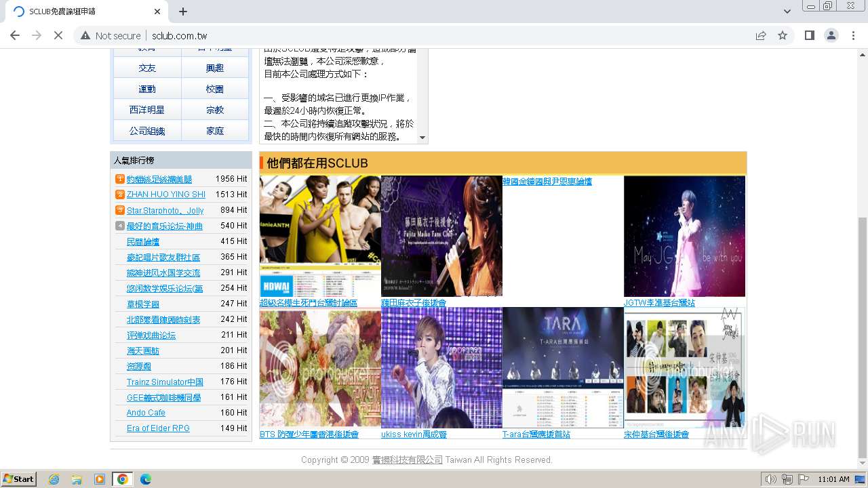Image resolution: width=868 pixels, height=488 pixels.
Task: Open the 海天画舫 link
Action: coord(143,350)
